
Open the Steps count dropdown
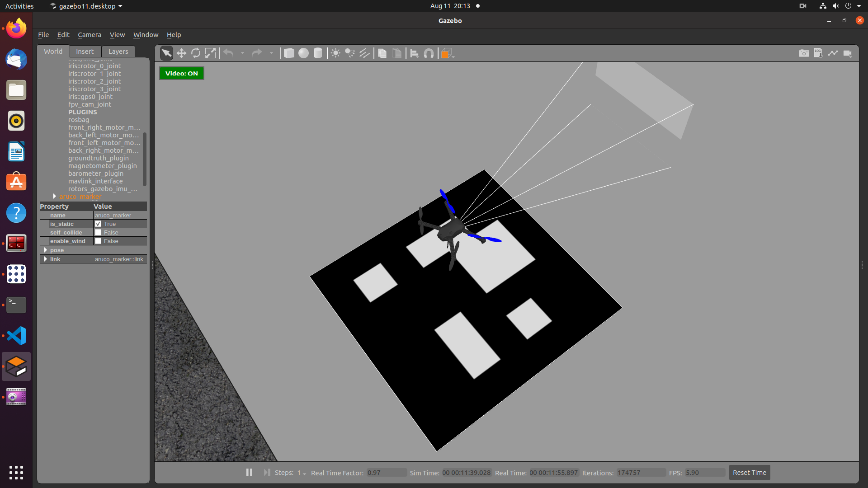coord(302,473)
